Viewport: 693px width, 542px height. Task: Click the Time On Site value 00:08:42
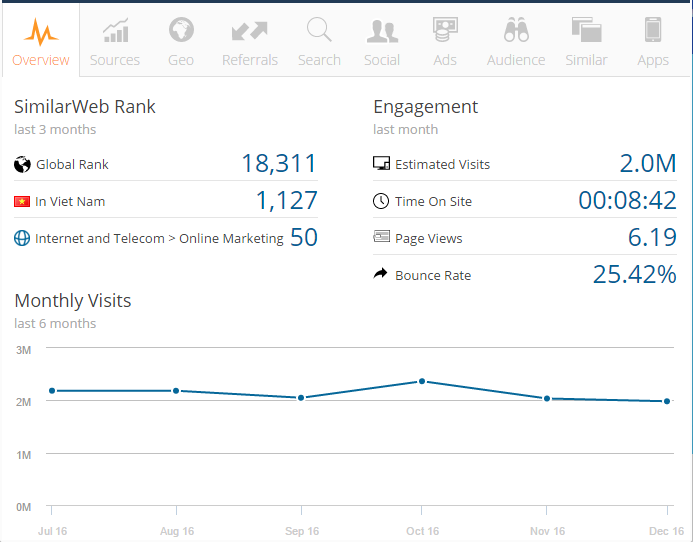(628, 201)
